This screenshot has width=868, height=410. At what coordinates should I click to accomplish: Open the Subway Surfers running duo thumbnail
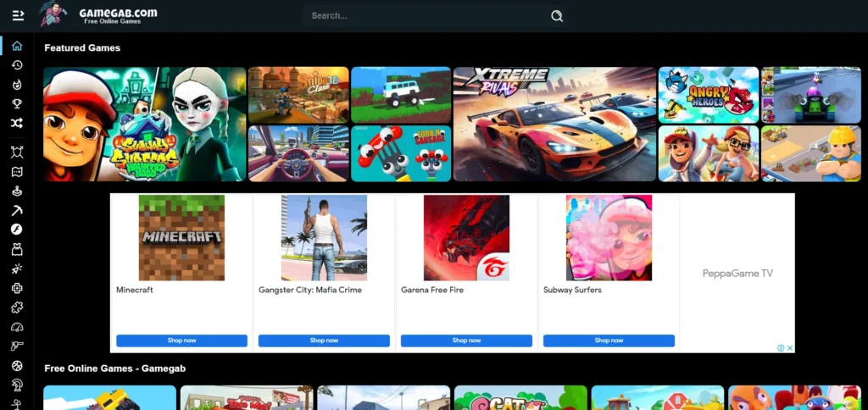point(709,153)
